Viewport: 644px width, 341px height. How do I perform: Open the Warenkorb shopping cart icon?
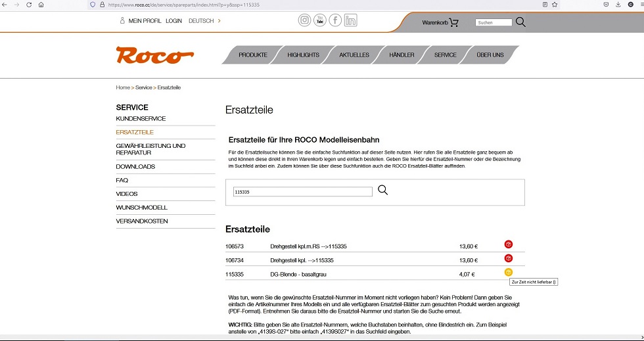coord(453,22)
